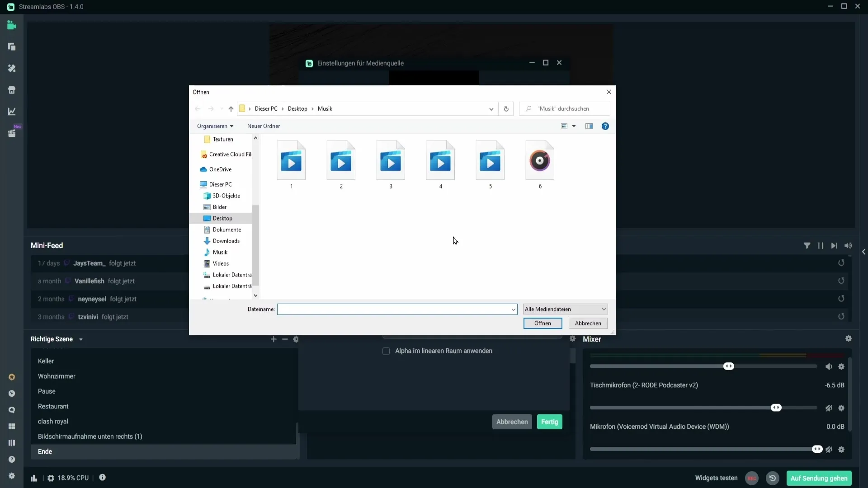Expand the address bar history dropdown

[x=491, y=109]
